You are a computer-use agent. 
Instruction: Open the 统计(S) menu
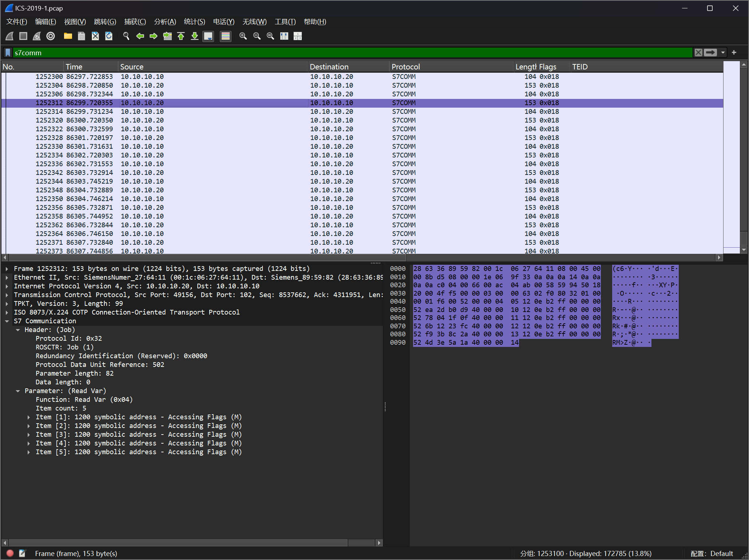194,22
